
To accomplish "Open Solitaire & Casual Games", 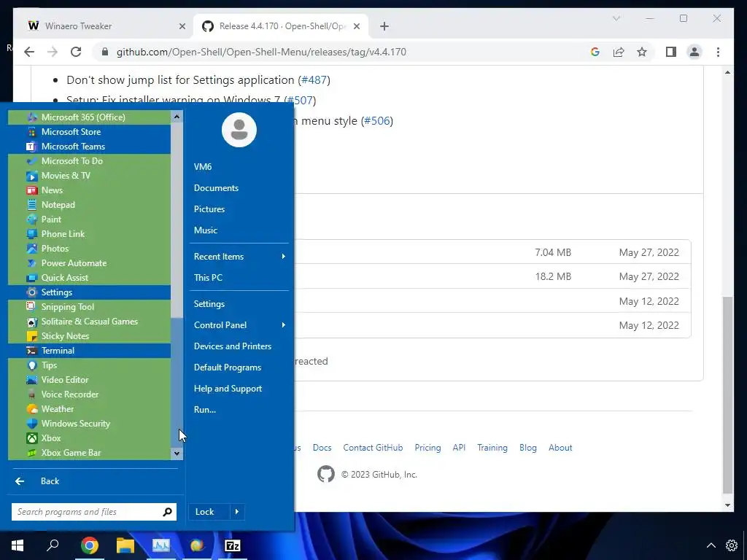I will [x=89, y=322].
